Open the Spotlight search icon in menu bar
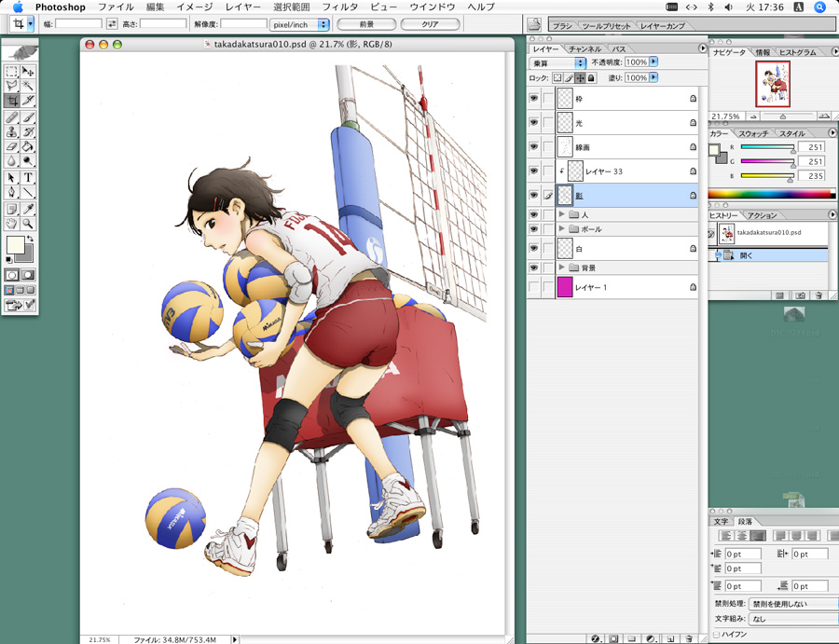 [819, 7]
